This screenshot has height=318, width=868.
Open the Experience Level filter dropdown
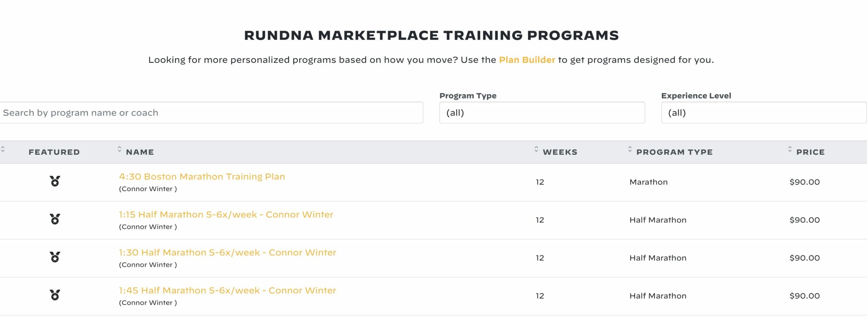(x=764, y=113)
